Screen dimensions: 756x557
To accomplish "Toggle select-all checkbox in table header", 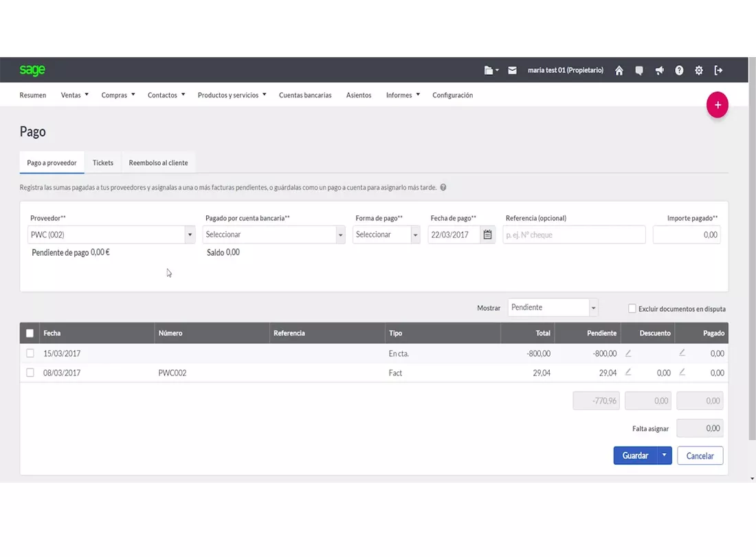I will tap(30, 334).
